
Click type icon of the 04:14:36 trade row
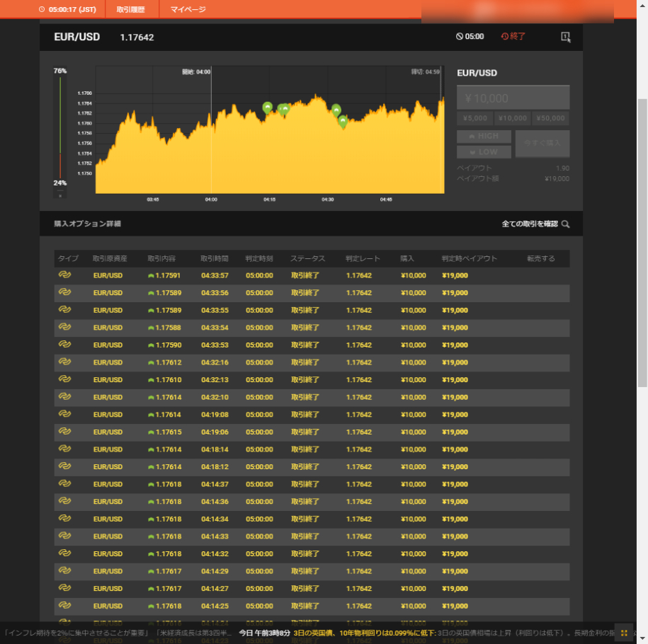64,500
